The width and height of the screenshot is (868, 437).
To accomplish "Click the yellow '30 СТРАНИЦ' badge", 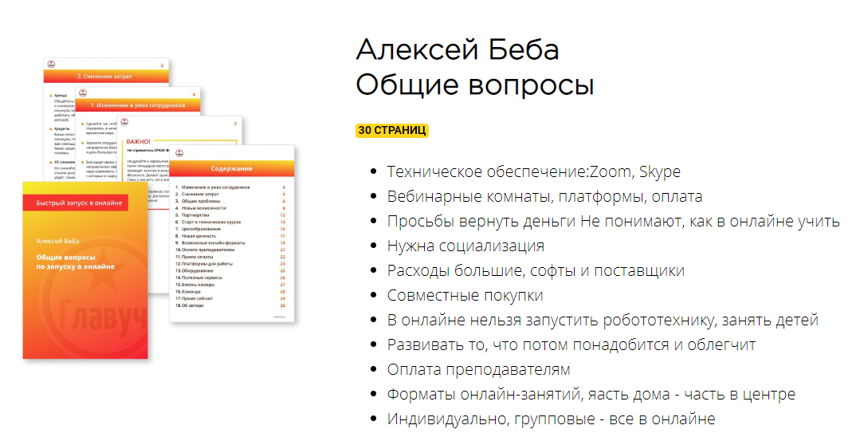I will point(392,130).
